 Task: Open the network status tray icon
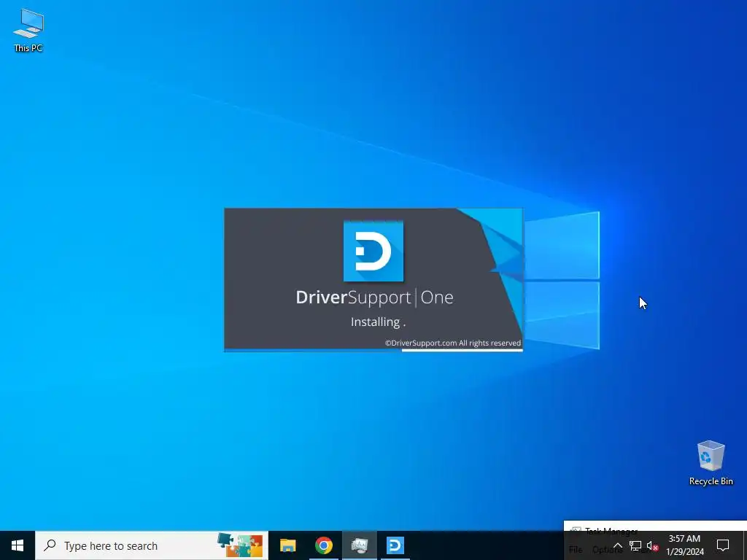[635, 545]
